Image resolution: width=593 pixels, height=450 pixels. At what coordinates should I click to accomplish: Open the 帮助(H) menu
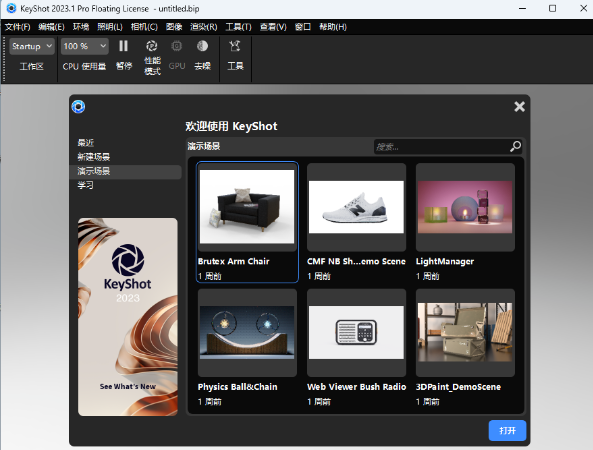point(333,27)
